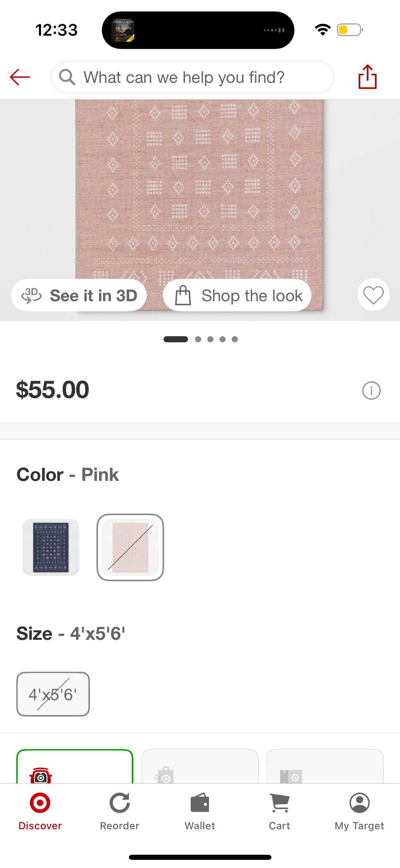Choose the 4'x5'6' size option
The width and height of the screenshot is (400, 868).
(53, 694)
